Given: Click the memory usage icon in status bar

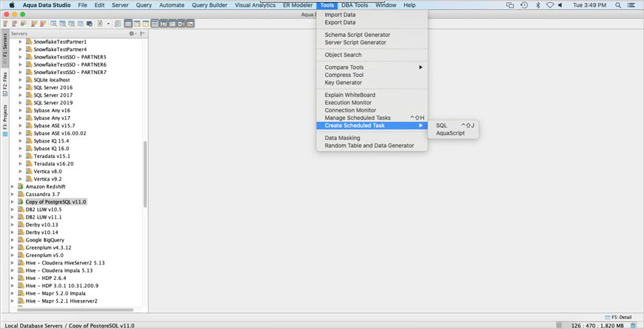Looking at the screenshot, I should coord(632,325).
